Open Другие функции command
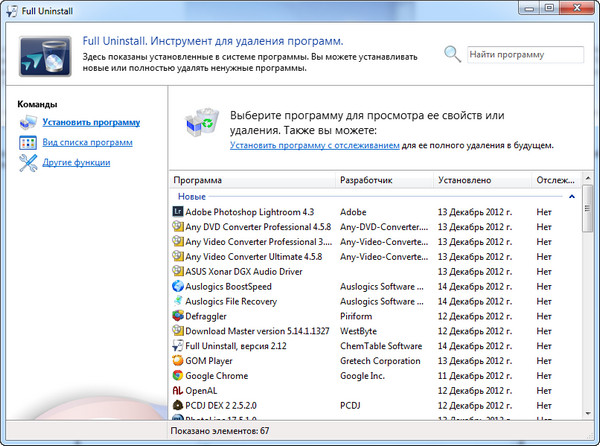 [x=76, y=162]
